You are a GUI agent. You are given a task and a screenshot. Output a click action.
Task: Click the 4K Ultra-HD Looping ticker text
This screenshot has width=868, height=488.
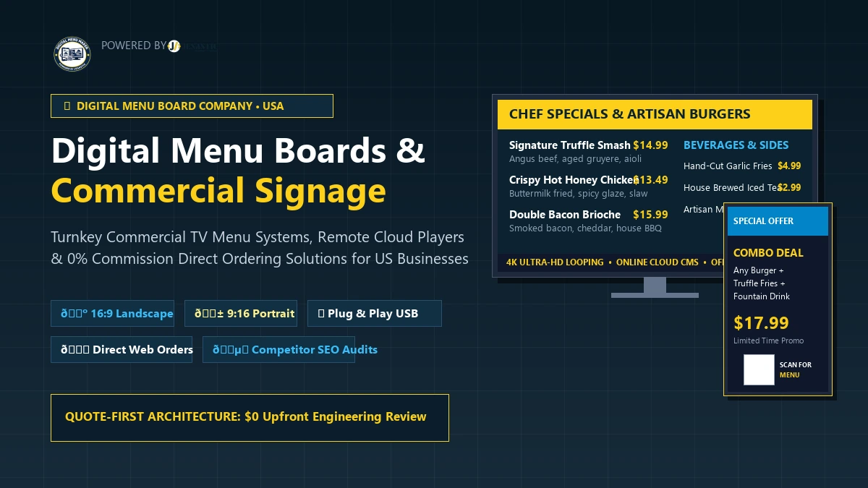(555, 262)
